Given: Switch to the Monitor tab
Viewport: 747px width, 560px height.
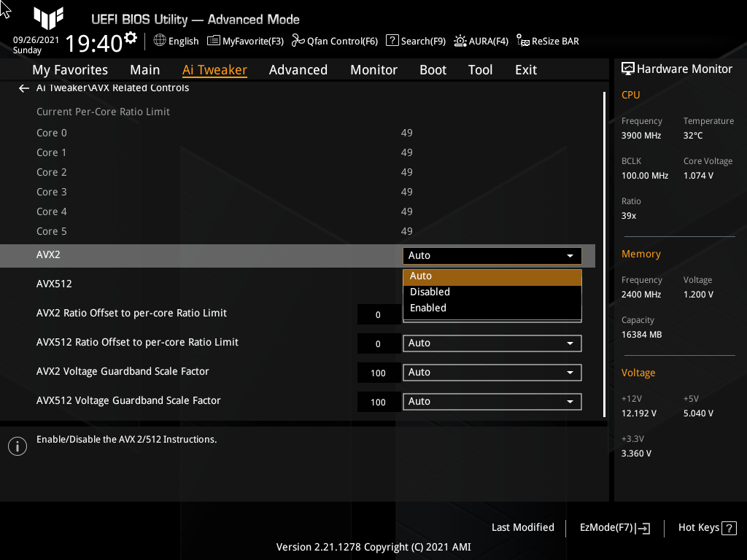Looking at the screenshot, I should 373,70.
